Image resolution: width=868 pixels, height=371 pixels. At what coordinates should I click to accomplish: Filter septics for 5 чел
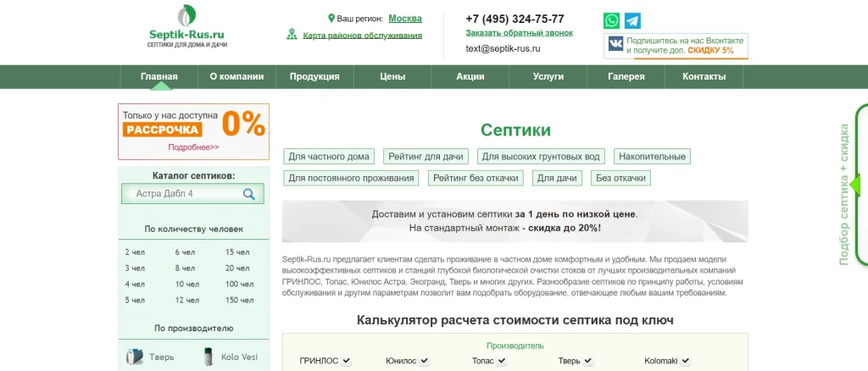(x=135, y=300)
